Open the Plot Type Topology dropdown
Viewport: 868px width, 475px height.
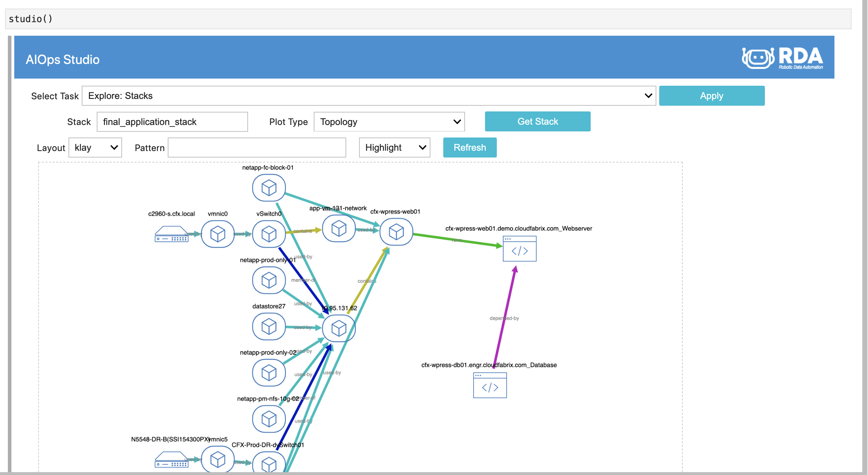[389, 122]
